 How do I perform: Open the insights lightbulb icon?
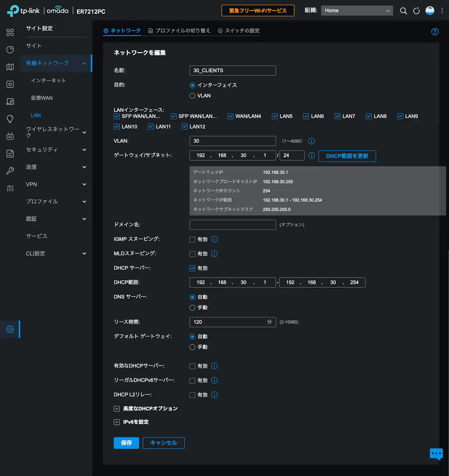10,119
